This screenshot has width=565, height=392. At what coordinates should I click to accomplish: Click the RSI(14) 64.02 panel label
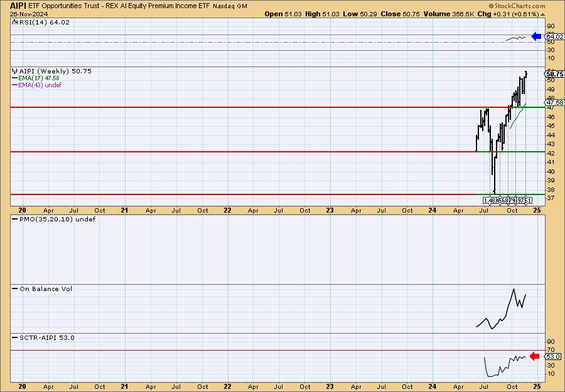[x=45, y=22]
